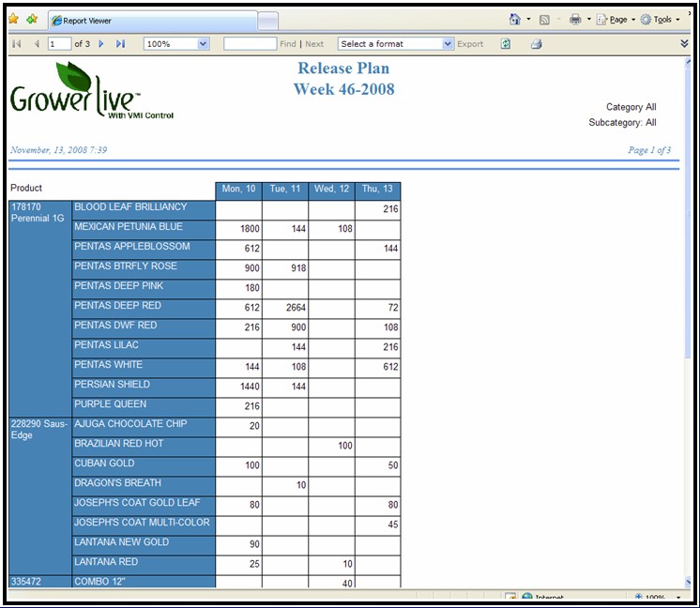
Task: Click the find text search box
Action: [250, 44]
